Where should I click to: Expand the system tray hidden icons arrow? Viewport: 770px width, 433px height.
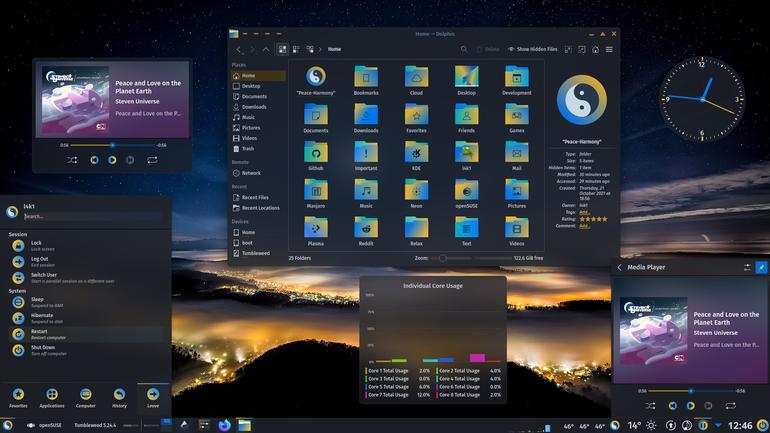pos(718,425)
